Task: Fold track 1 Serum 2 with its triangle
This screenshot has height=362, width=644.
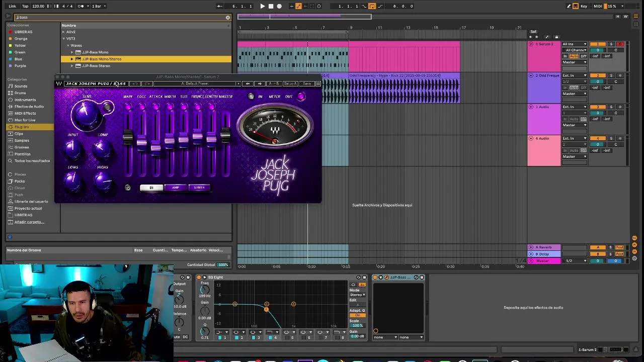Action: [x=531, y=44]
